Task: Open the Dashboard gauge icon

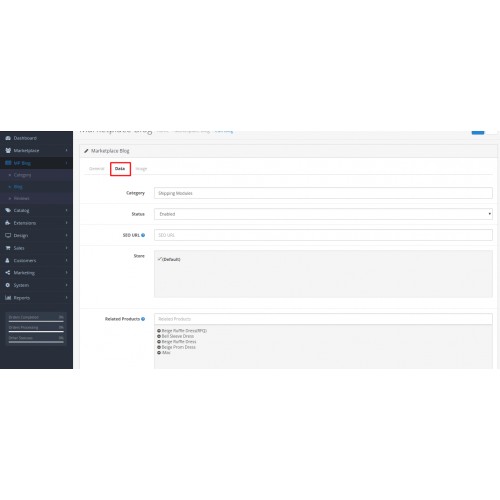Action: 8,138
